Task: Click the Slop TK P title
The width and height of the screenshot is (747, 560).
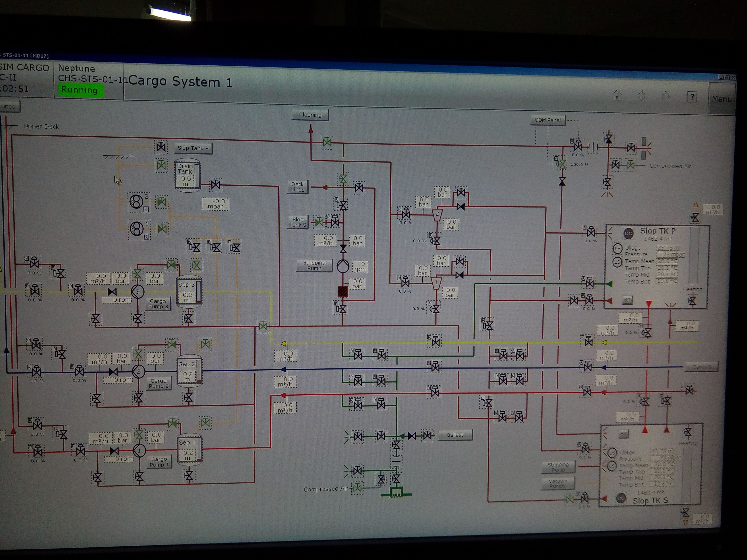Action: [x=657, y=231]
